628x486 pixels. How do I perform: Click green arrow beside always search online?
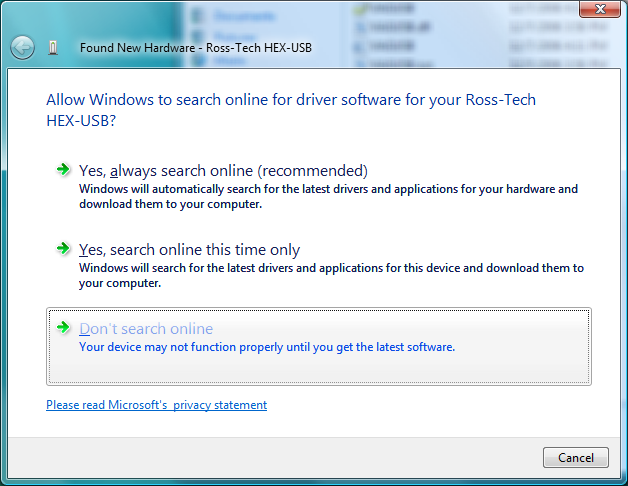point(63,169)
